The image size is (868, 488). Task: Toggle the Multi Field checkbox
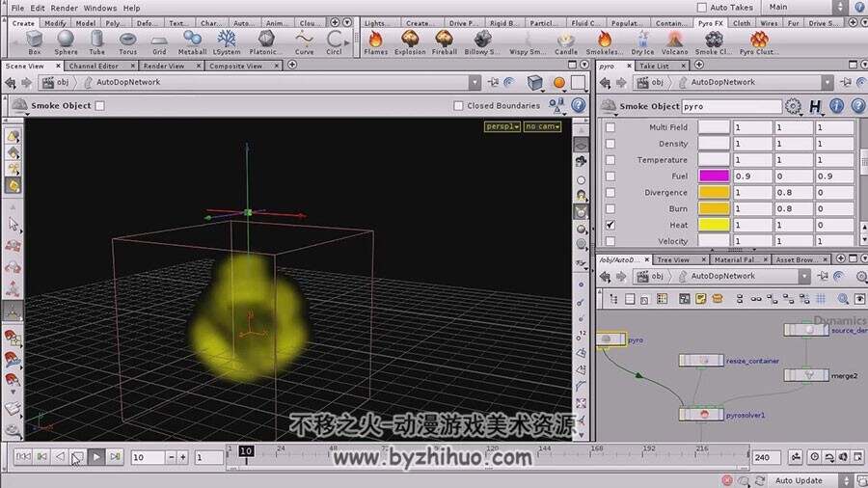pos(610,127)
